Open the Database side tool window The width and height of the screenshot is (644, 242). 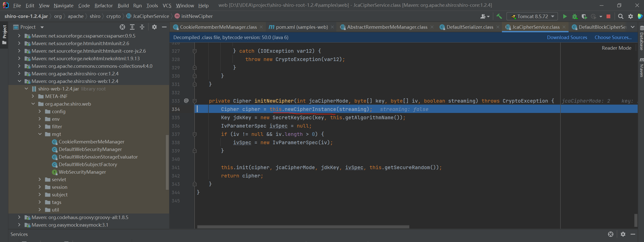[x=641, y=39]
